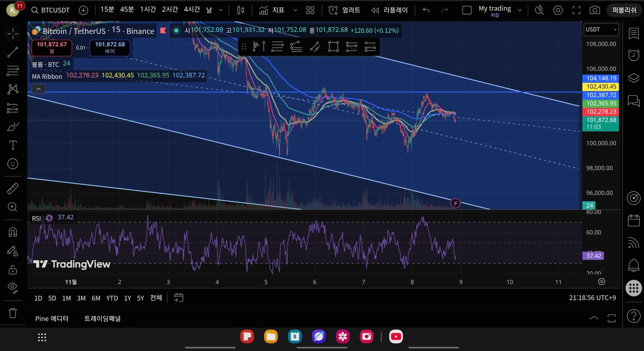Open the chart layout grid selector
Viewport: 644px width, 351px height.
point(310,10)
